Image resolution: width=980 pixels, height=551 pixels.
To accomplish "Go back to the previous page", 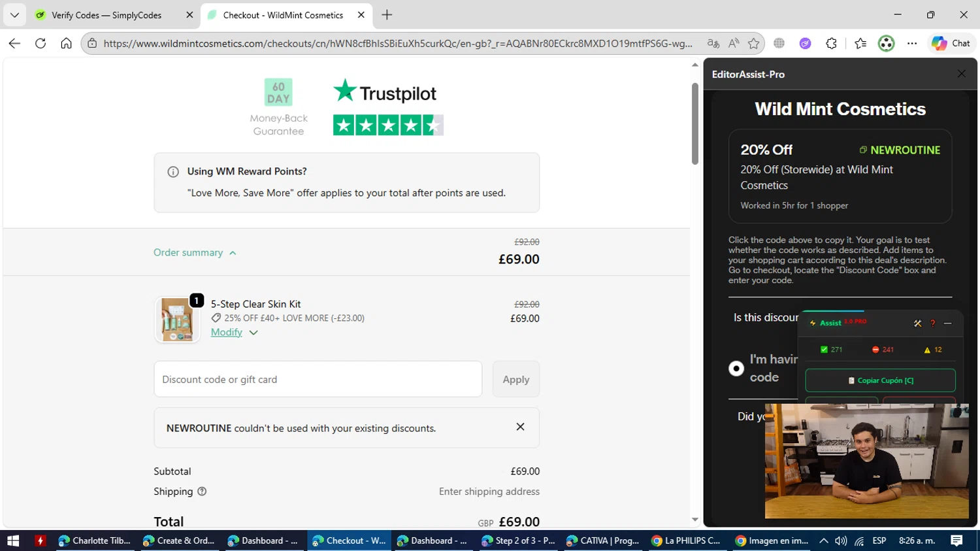I will pyautogui.click(x=14, y=43).
